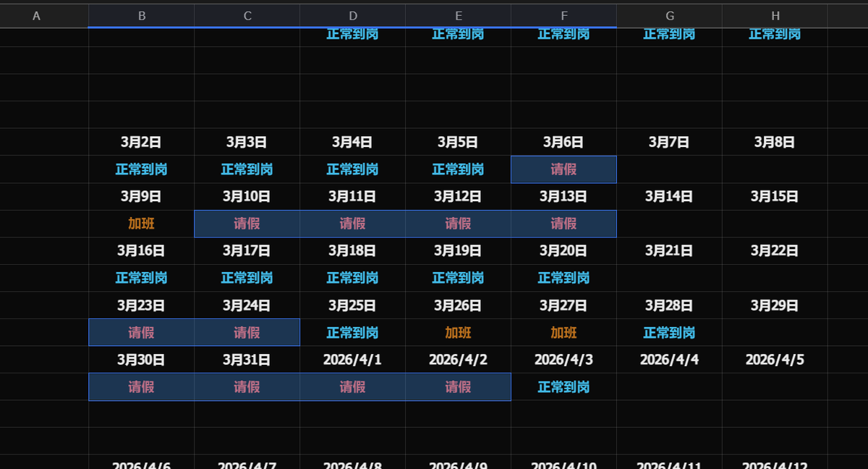Viewport: 868px width, 469px height.
Task: Select 请假 cell under 3月6日
Action: coord(564,169)
